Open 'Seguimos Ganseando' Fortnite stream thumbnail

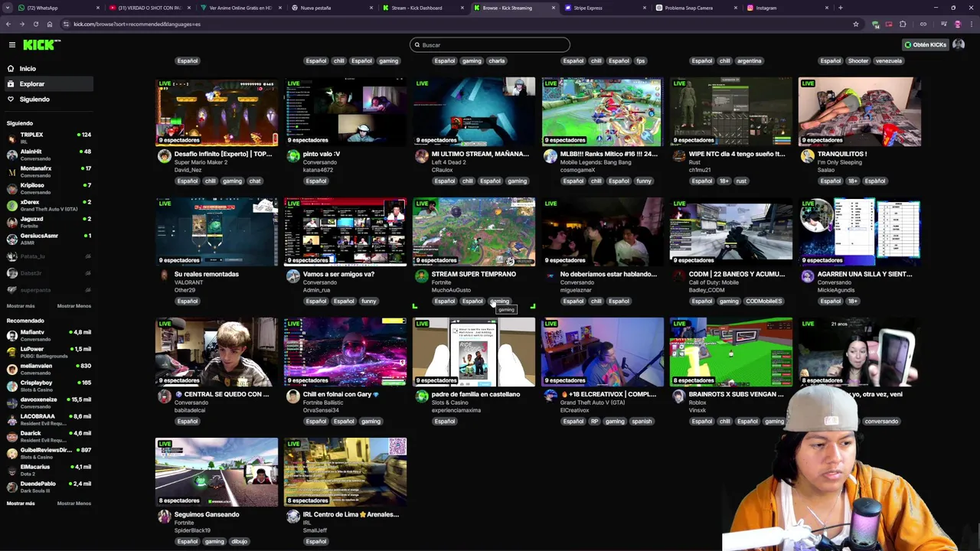(x=217, y=472)
